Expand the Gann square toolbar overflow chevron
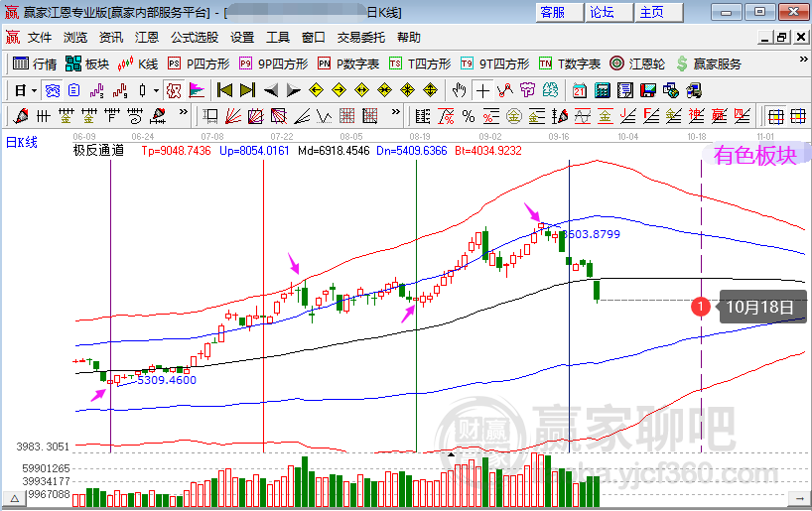The image size is (812, 511). [396, 112]
